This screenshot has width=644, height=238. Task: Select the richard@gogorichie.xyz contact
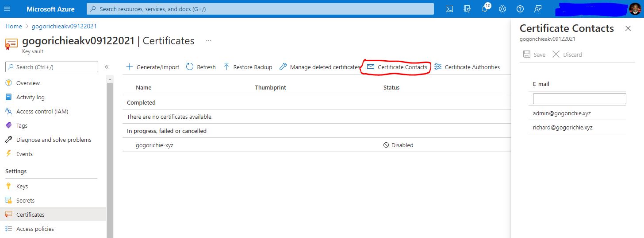pos(563,127)
